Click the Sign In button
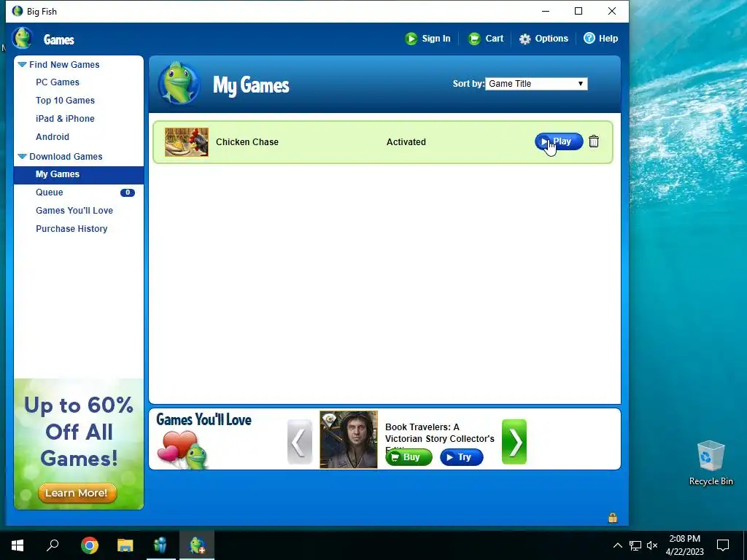Viewport: 747px width, 560px height. (x=427, y=39)
